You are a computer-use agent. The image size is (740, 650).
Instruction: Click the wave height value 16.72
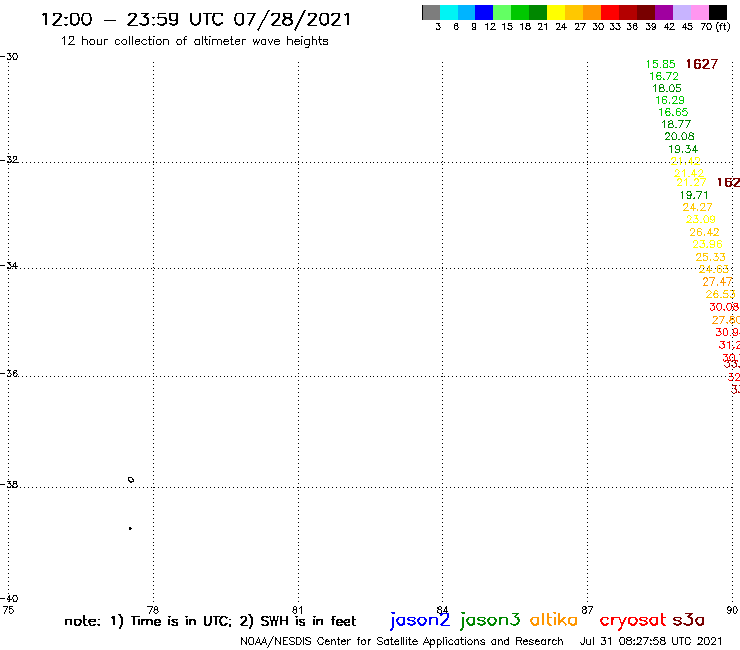pyautogui.click(x=664, y=76)
